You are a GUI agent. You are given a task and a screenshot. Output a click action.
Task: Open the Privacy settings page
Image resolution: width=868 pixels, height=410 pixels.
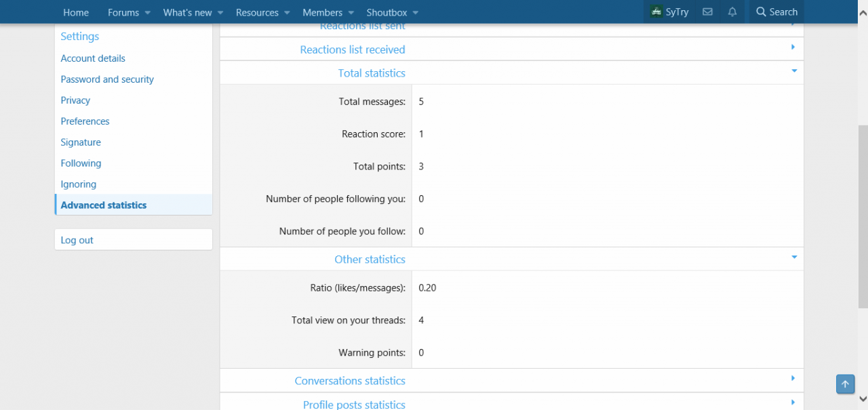75,100
